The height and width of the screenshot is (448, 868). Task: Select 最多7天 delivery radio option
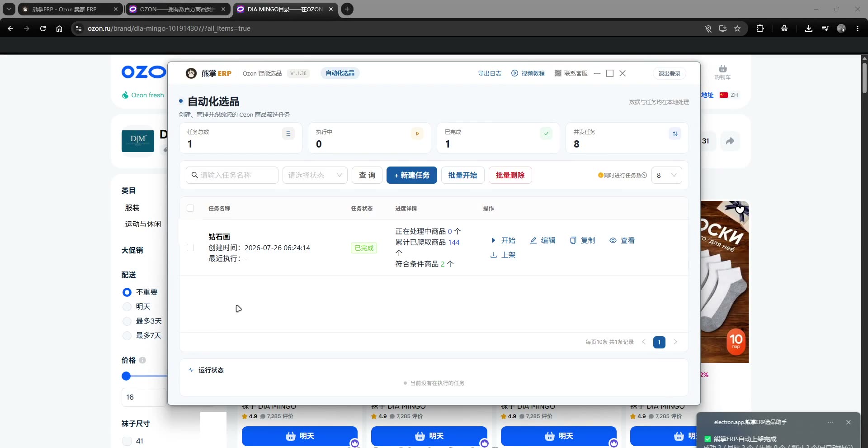127,336
